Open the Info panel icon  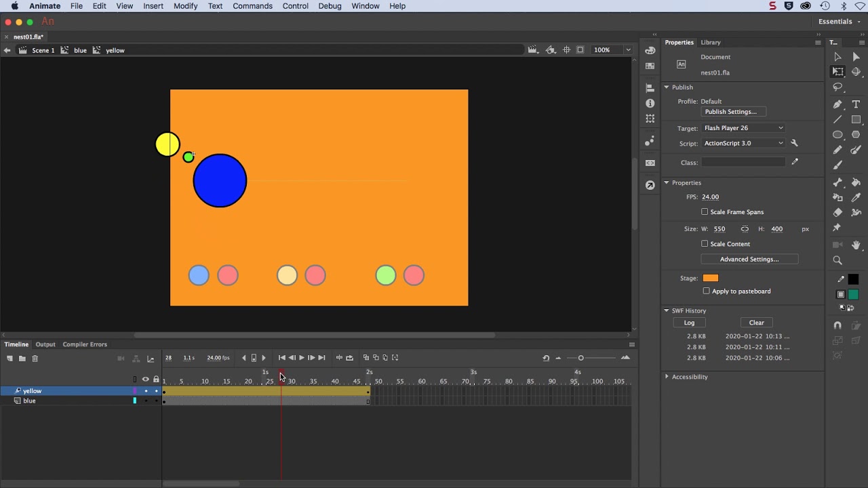click(650, 103)
